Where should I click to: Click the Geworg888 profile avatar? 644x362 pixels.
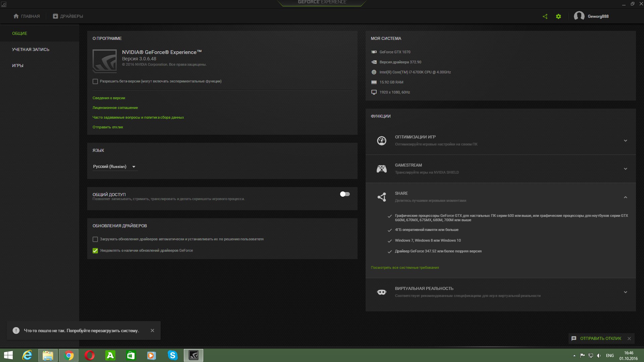coord(579,16)
